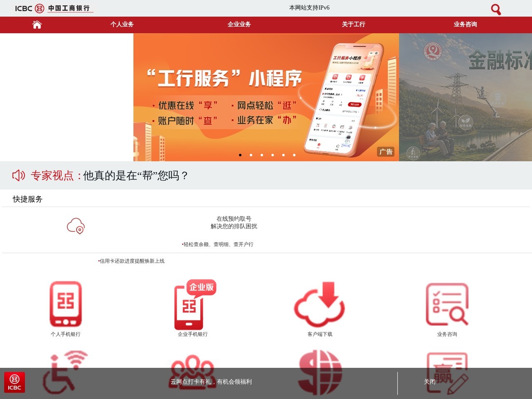Click the 广告 label on the banner

386,152
